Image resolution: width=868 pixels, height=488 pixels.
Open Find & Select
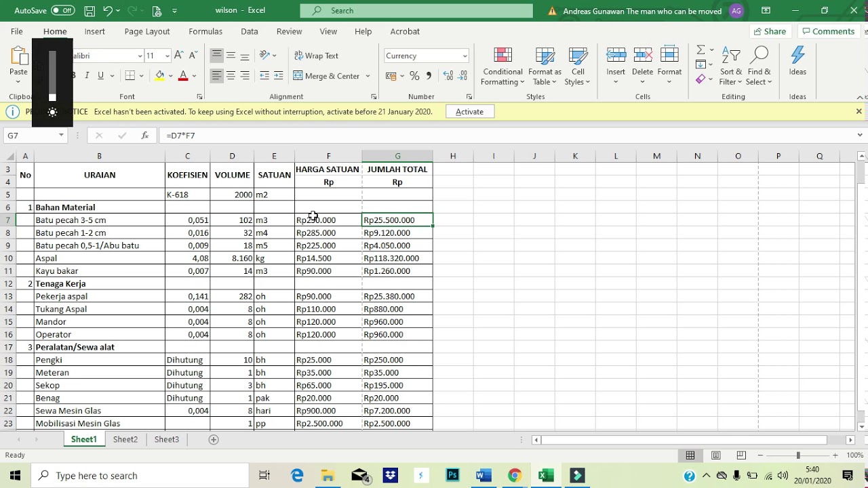pos(759,66)
